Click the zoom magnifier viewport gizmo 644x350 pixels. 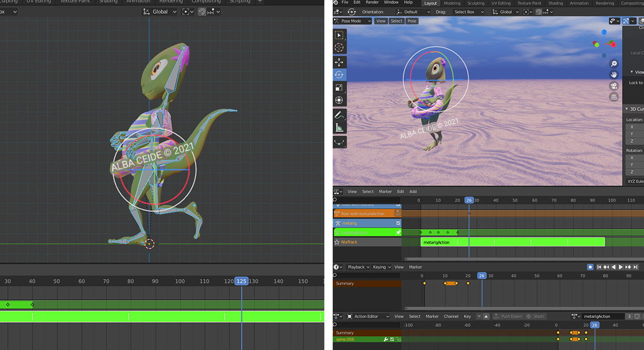(x=614, y=64)
